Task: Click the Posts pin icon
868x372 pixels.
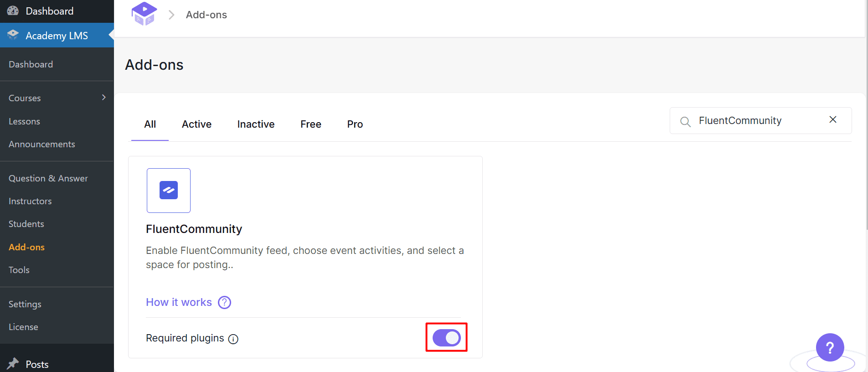Action: coord(13,364)
